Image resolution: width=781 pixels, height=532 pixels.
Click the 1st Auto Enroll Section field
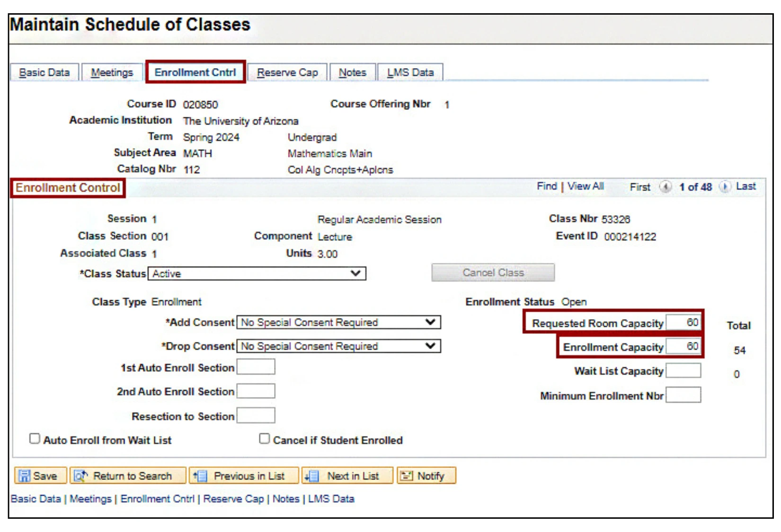(256, 367)
